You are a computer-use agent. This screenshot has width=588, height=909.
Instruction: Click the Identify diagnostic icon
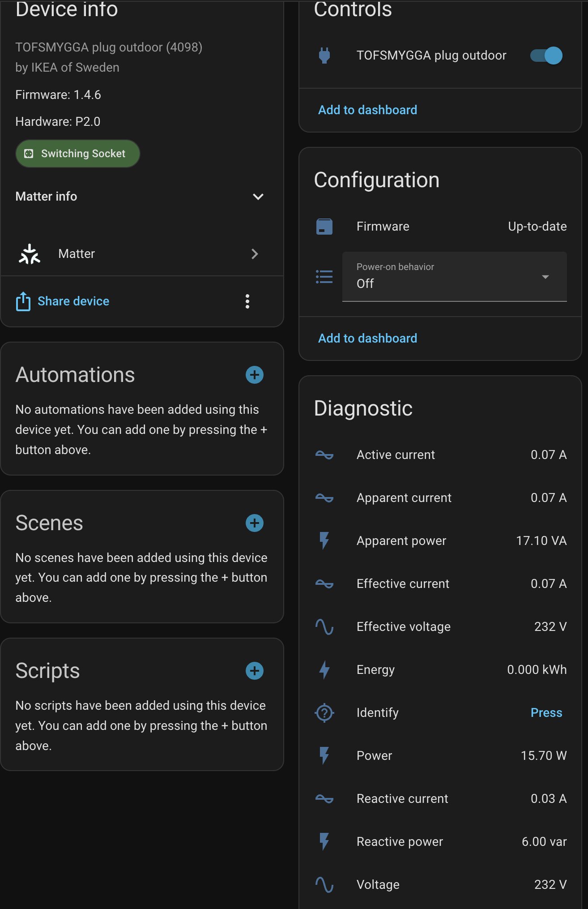point(324,712)
